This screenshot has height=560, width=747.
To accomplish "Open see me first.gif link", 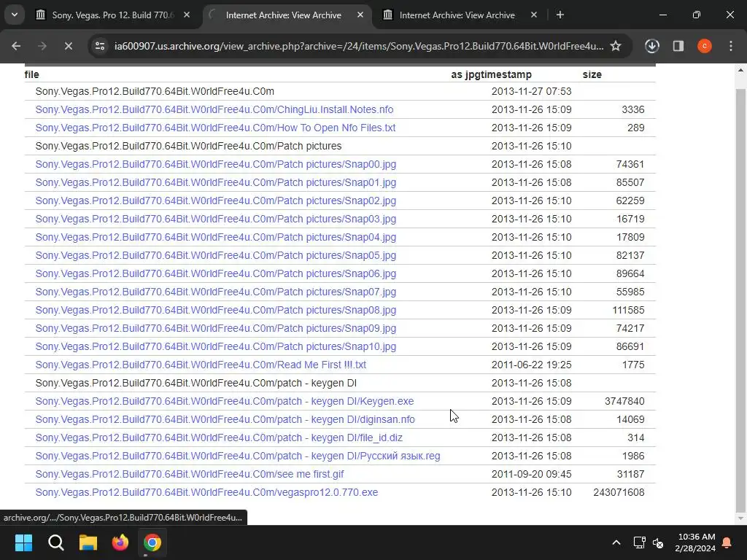I will pyautogui.click(x=190, y=474).
